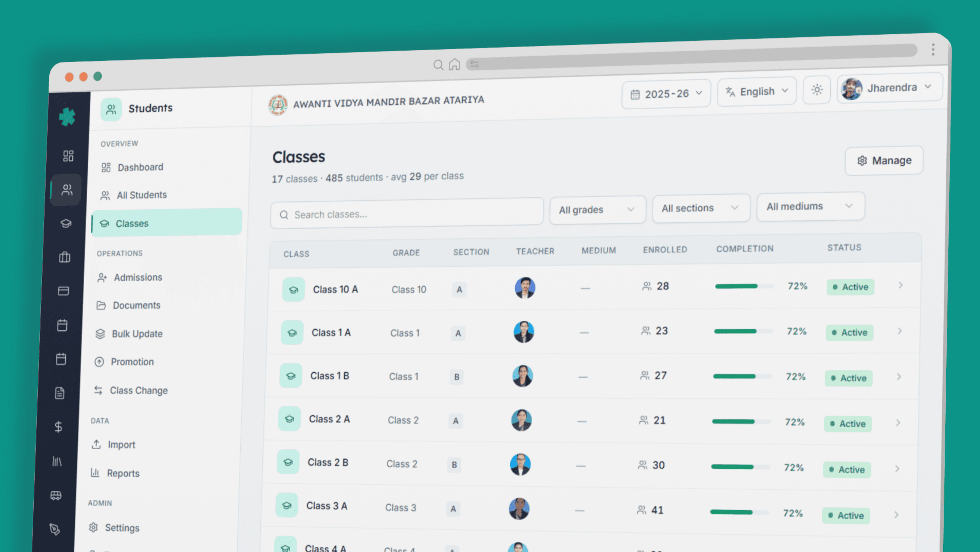980x552 pixels.
Task: Click the briefcase icon in the dark rail
Action: pyautogui.click(x=65, y=257)
